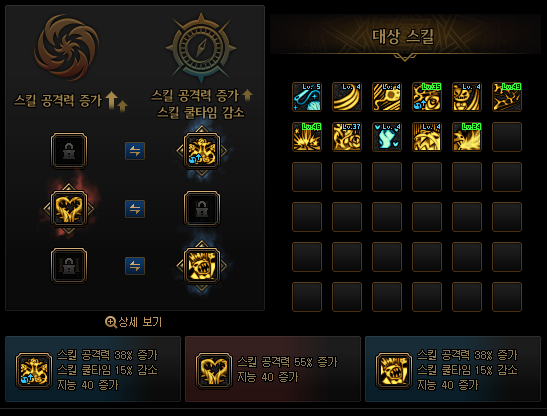Pick the Lv.46 explosion skill icon

(307, 137)
